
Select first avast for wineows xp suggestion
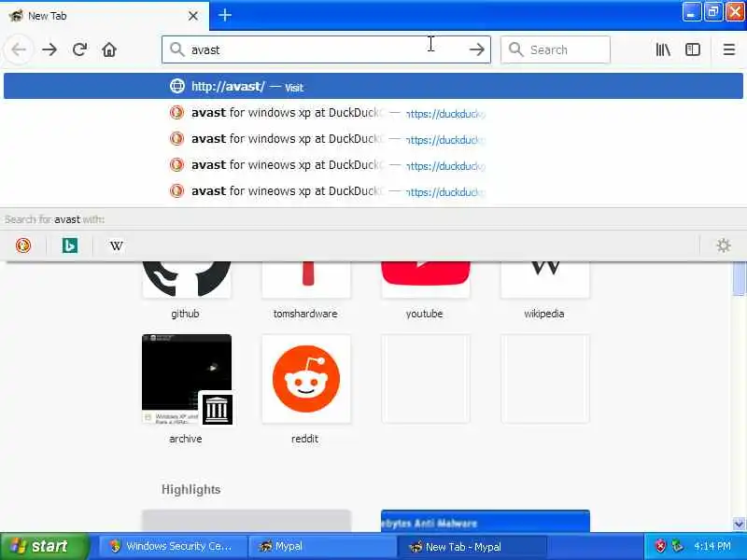pyautogui.click(x=373, y=165)
